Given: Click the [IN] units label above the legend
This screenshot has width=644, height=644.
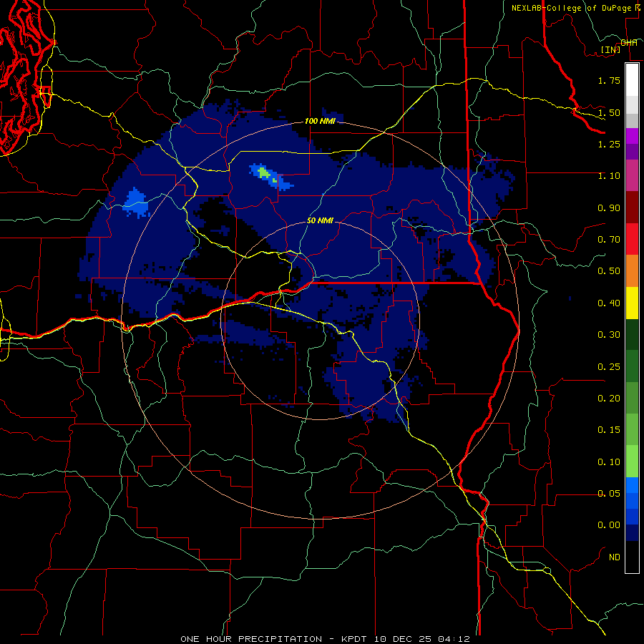Looking at the screenshot, I should tap(610, 49).
